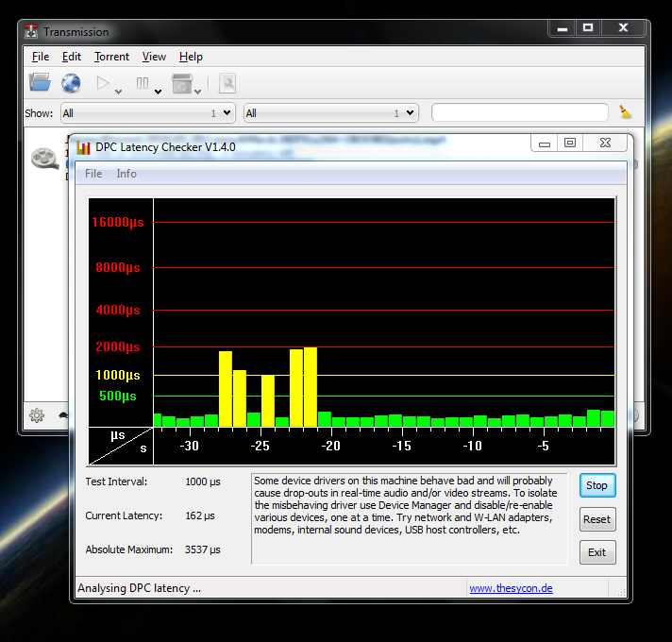Open Transmission options gear icon in status bar

[x=37, y=414]
